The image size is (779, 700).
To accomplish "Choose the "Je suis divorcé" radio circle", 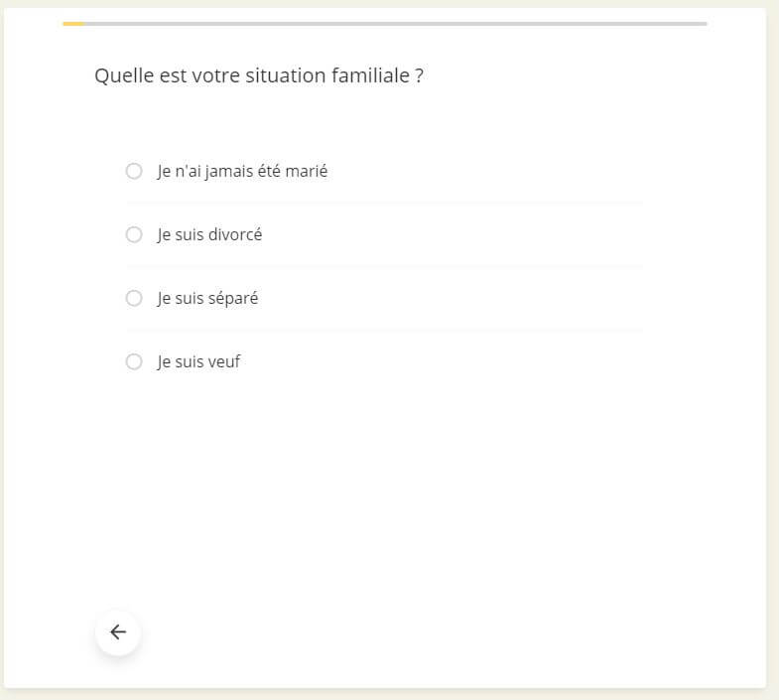I will pyautogui.click(x=134, y=234).
